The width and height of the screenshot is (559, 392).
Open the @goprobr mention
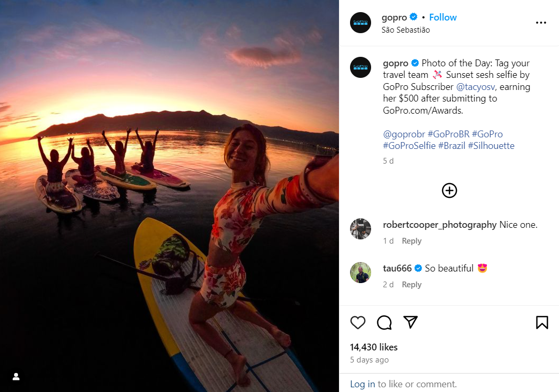coord(404,134)
